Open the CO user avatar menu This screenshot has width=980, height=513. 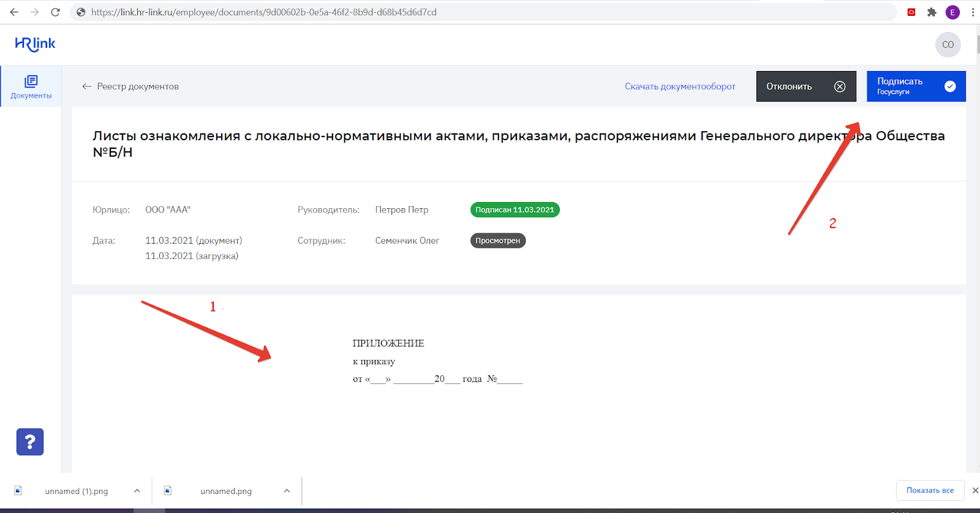[x=948, y=45]
